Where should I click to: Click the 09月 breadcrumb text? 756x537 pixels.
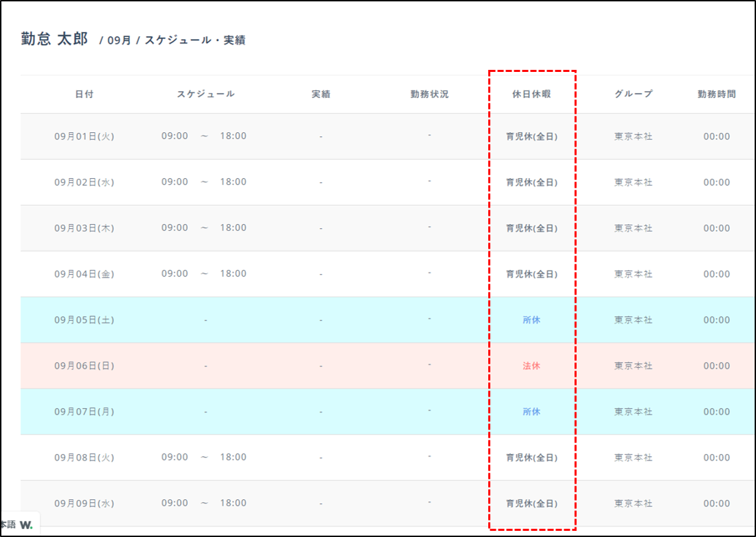tap(119, 40)
